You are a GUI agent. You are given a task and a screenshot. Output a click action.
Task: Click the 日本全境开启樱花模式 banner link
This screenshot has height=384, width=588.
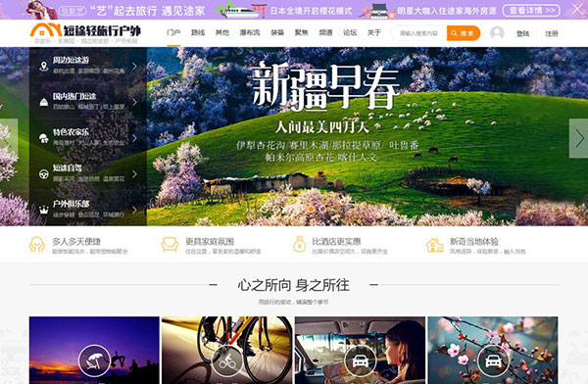click(312, 11)
